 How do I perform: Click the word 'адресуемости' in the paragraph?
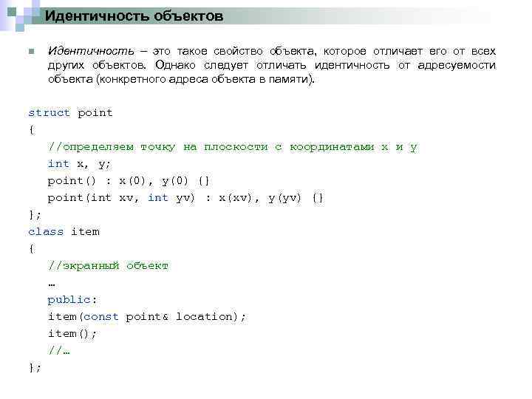coord(457,65)
